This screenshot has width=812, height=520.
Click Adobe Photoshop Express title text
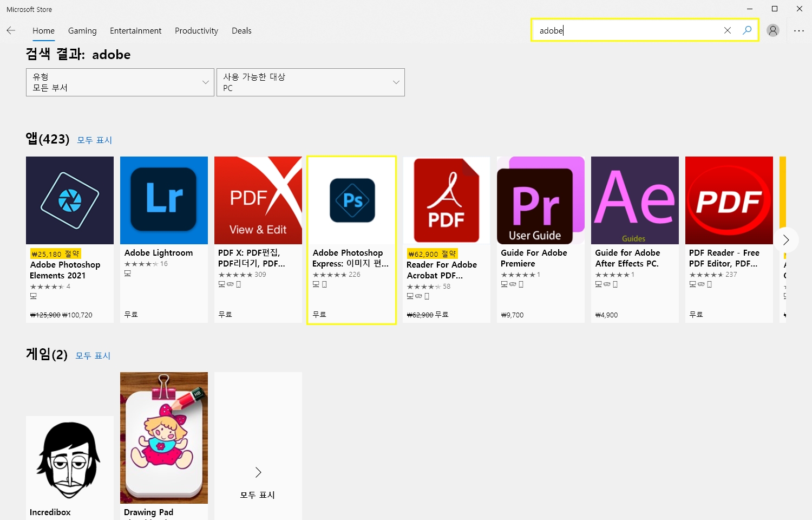point(350,258)
